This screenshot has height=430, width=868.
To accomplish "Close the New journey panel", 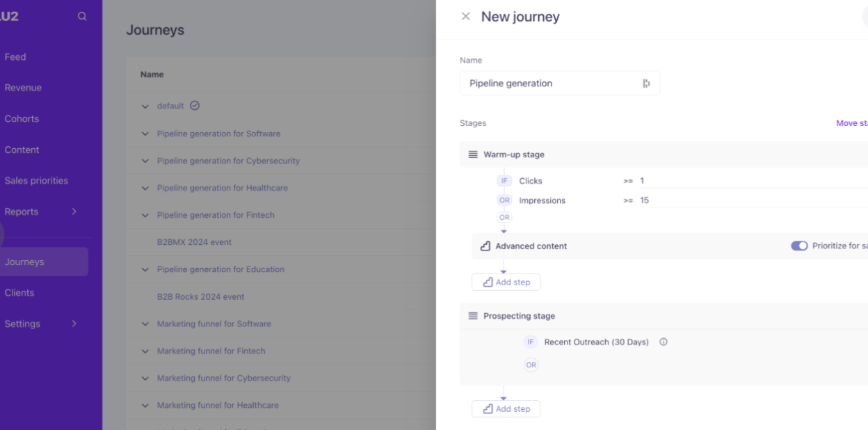I will pyautogui.click(x=465, y=17).
